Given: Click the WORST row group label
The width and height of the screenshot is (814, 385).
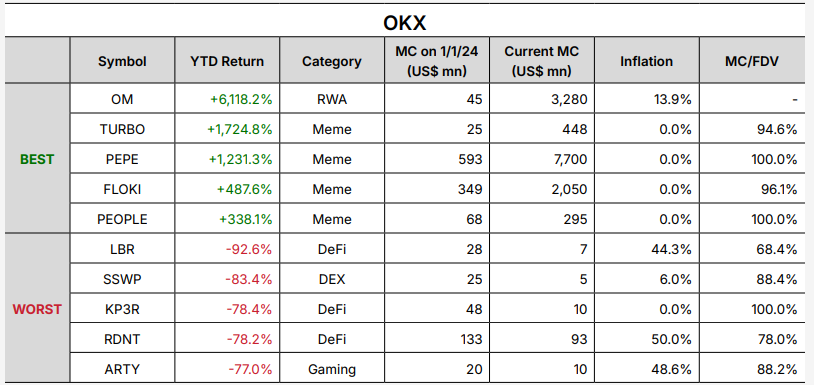Looking at the screenshot, I should click(x=37, y=309).
